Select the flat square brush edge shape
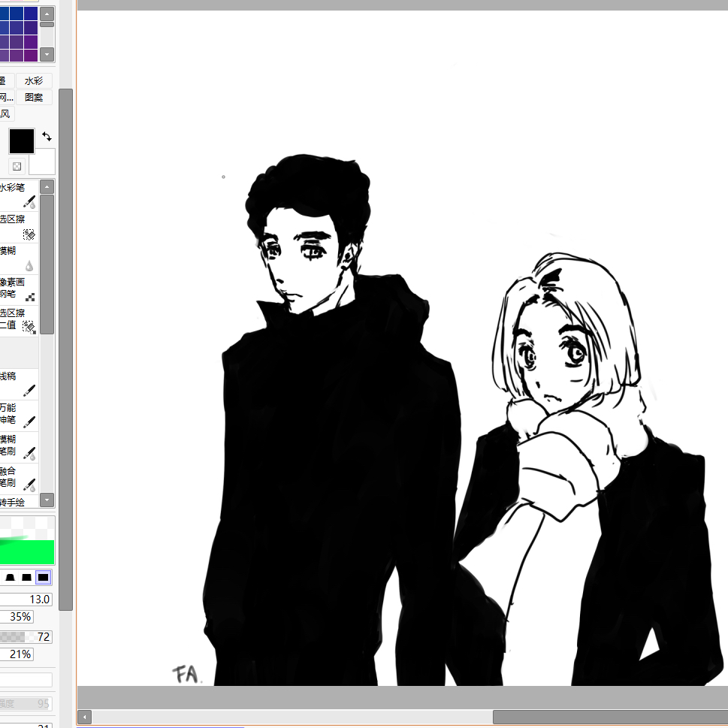 coord(26,577)
